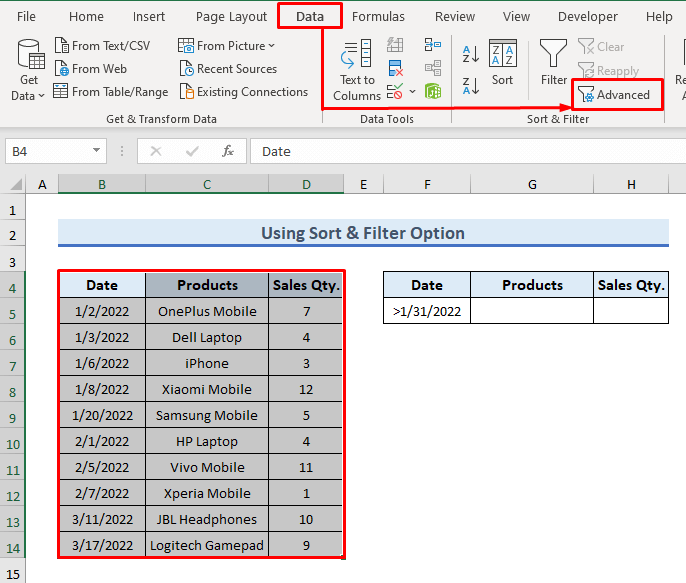The height and width of the screenshot is (583, 686).
Task: Select column D header
Action: (306, 184)
